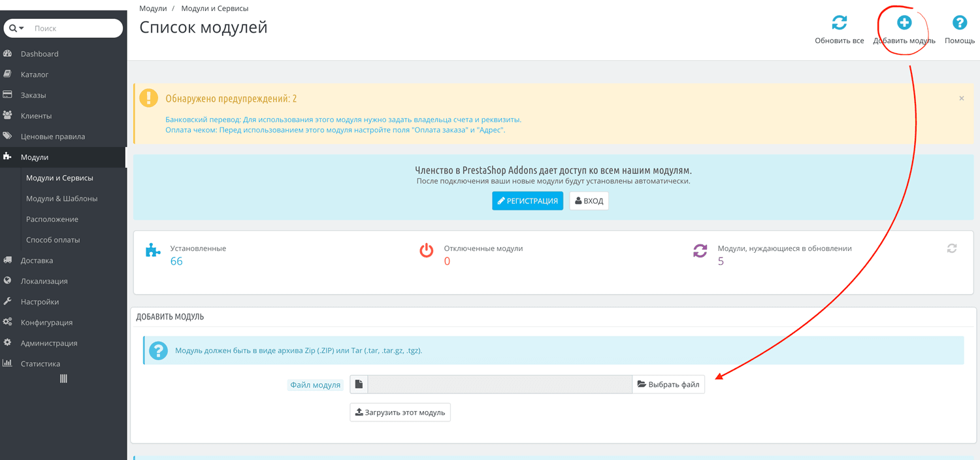
Task: Open the bank transfer warning link
Action: pos(343,120)
